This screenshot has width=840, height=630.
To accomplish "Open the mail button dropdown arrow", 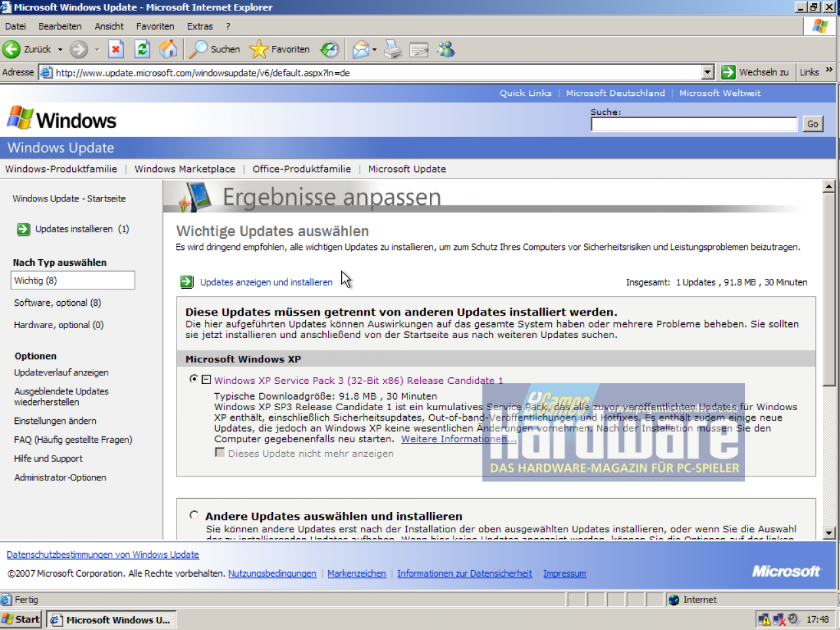I will [x=374, y=49].
